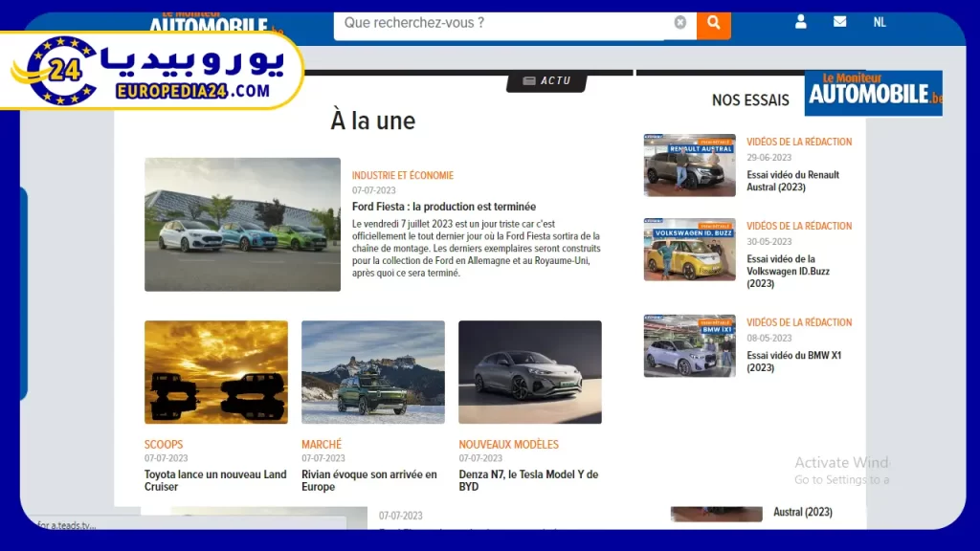980x551 pixels.
Task: Open the NOS ESSAIS section
Action: pyautogui.click(x=750, y=99)
